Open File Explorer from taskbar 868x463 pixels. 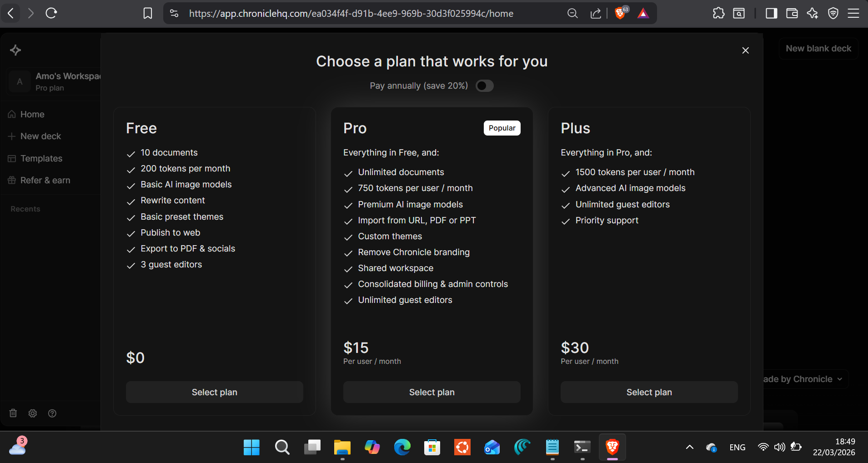[342, 448]
